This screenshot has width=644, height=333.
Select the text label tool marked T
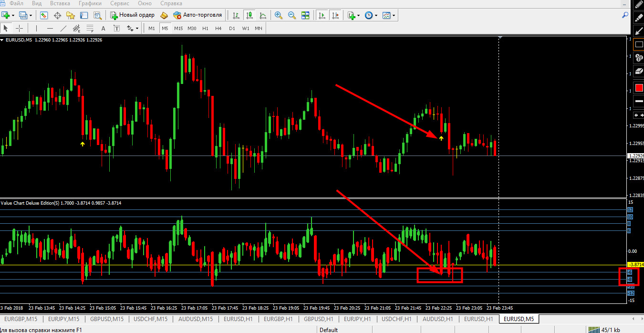(116, 28)
